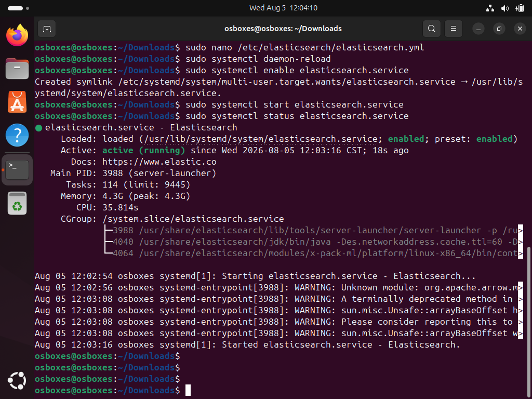Launch Firefox from the dock
This screenshot has width=532, height=399.
[x=17, y=35]
